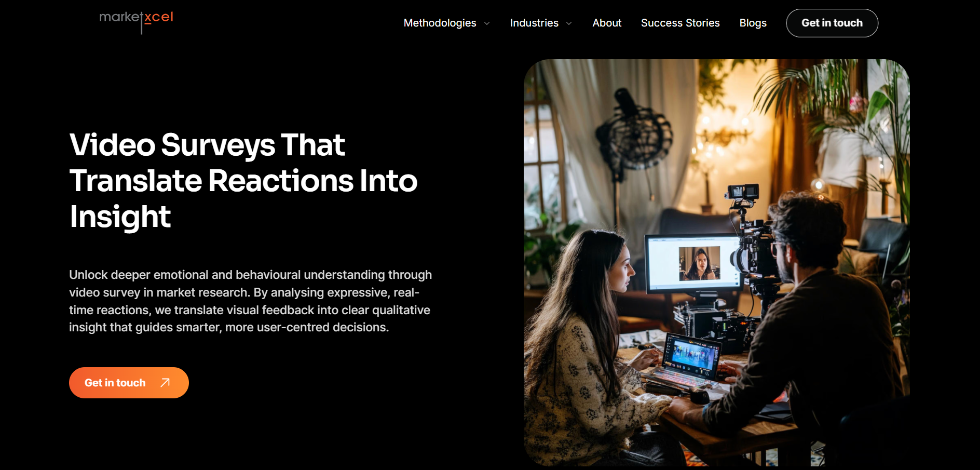Viewport: 980px width, 470px height.
Task: Click the diagonal arrow icon in orange button
Action: tap(165, 383)
